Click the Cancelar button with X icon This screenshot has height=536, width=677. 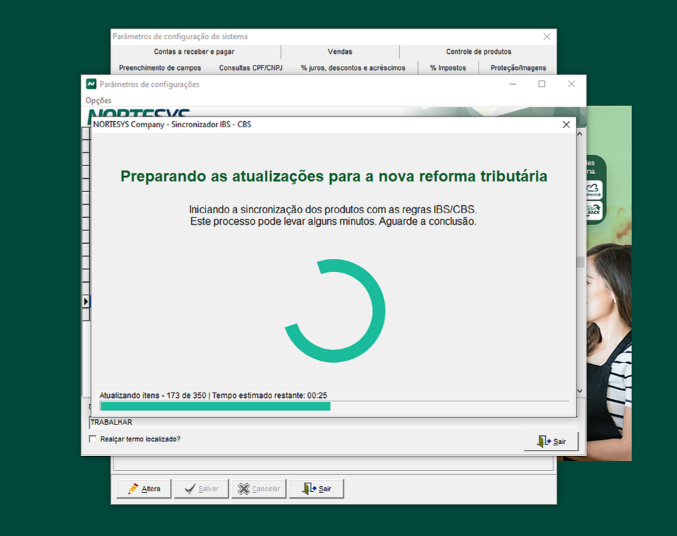tap(258, 489)
